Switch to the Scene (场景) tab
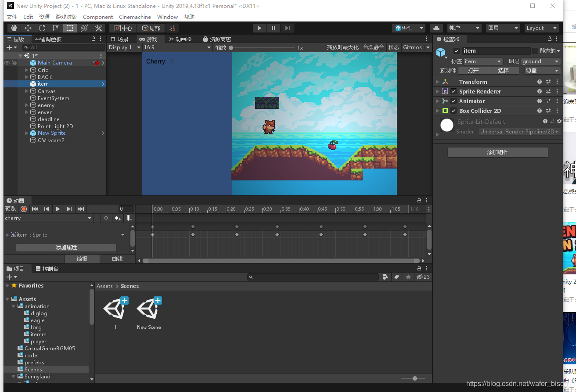The width and height of the screenshot is (576, 392). coord(119,39)
